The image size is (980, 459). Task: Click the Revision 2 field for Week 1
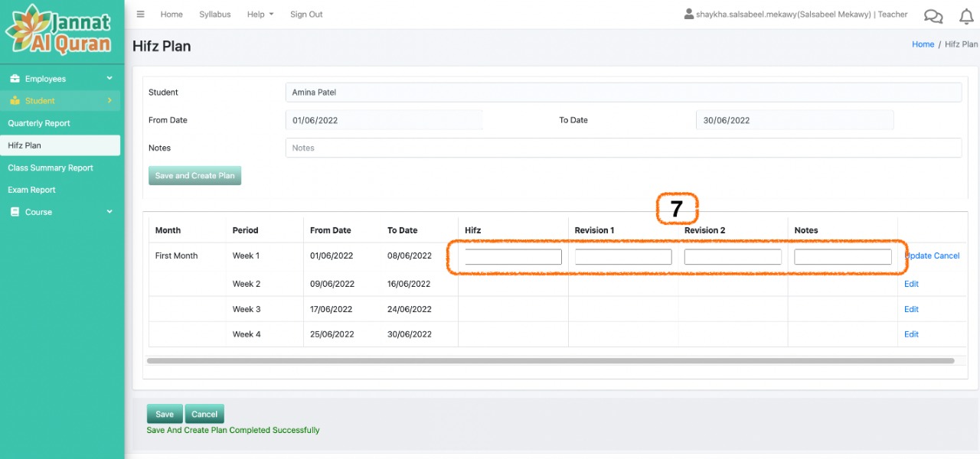pos(733,257)
